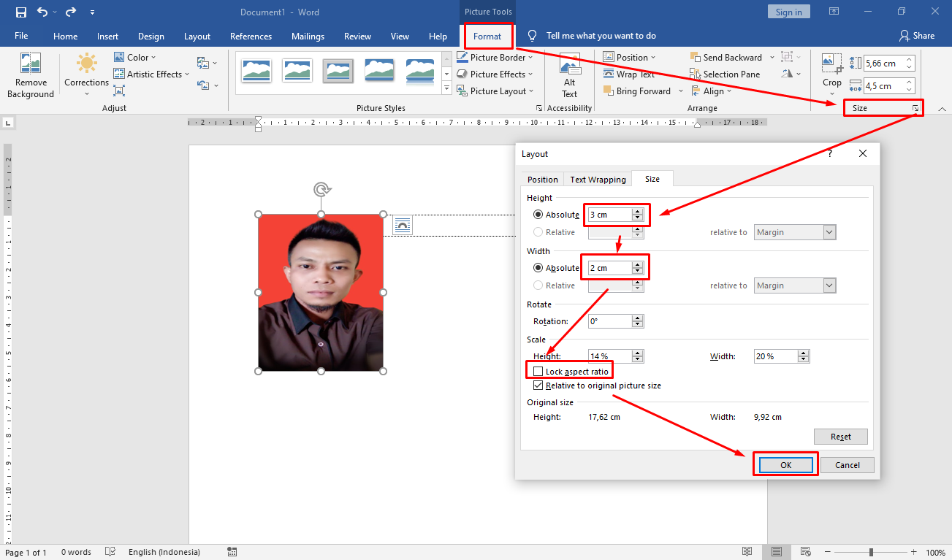The width and height of the screenshot is (952, 560).
Task: Click the Compress Pictures icon
Action: (x=119, y=91)
